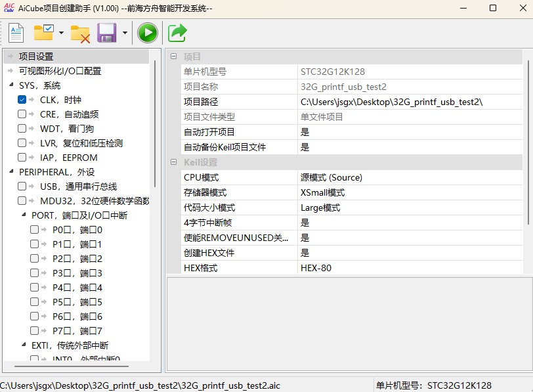Screen dimensions: 533x392
Task: Open the dropdown arrow next to save icon
Action: (x=125, y=33)
